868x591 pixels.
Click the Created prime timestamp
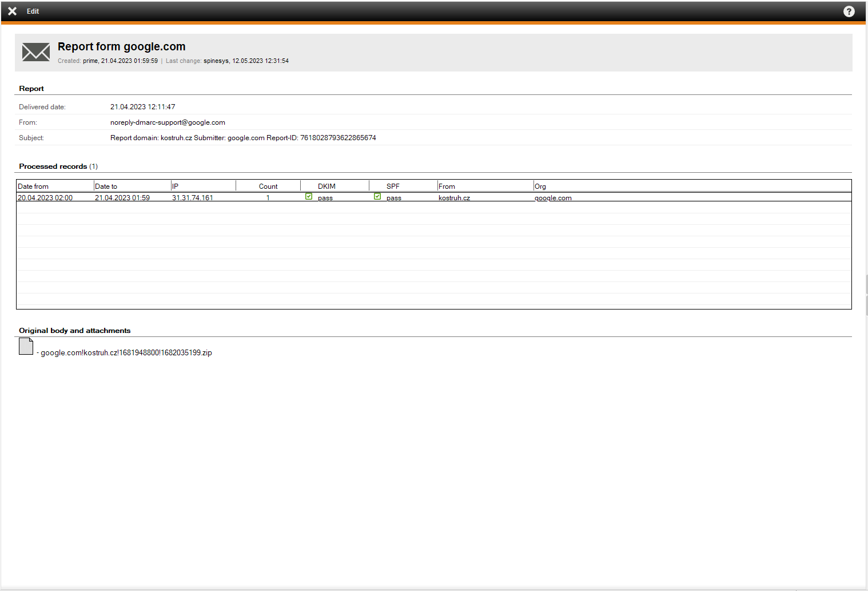click(x=120, y=61)
